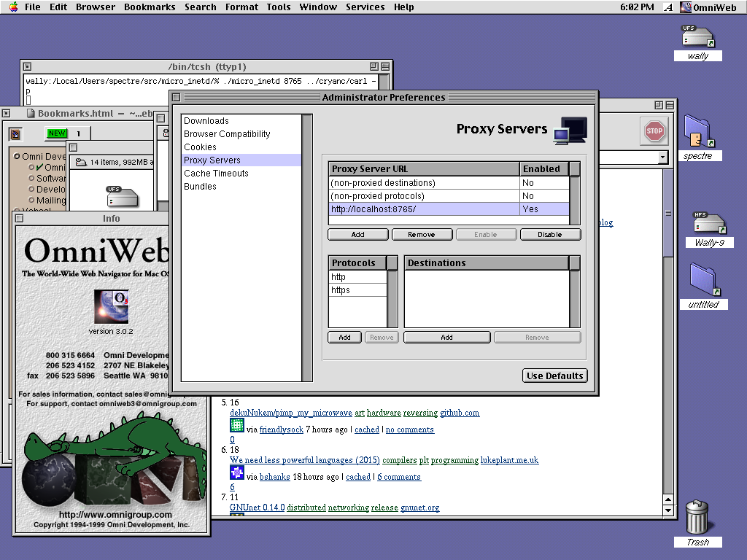
Task: Open We need less powerful languages link
Action: pos(304,460)
